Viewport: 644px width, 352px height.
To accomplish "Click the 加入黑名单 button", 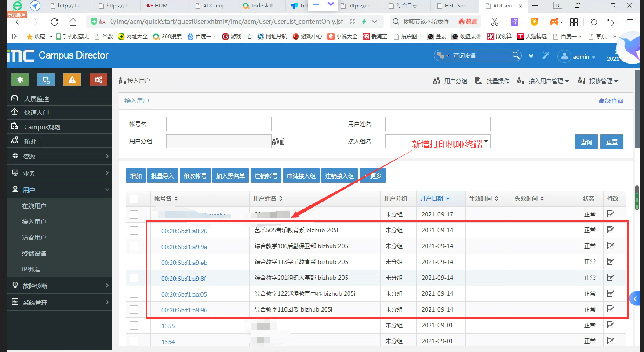I will tap(230, 176).
